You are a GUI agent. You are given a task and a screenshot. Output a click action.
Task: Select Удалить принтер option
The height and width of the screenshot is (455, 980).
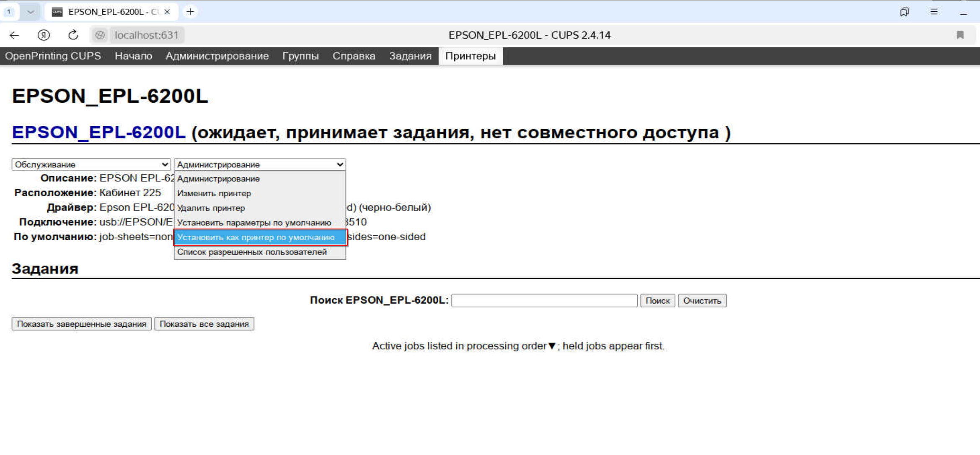(x=211, y=208)
